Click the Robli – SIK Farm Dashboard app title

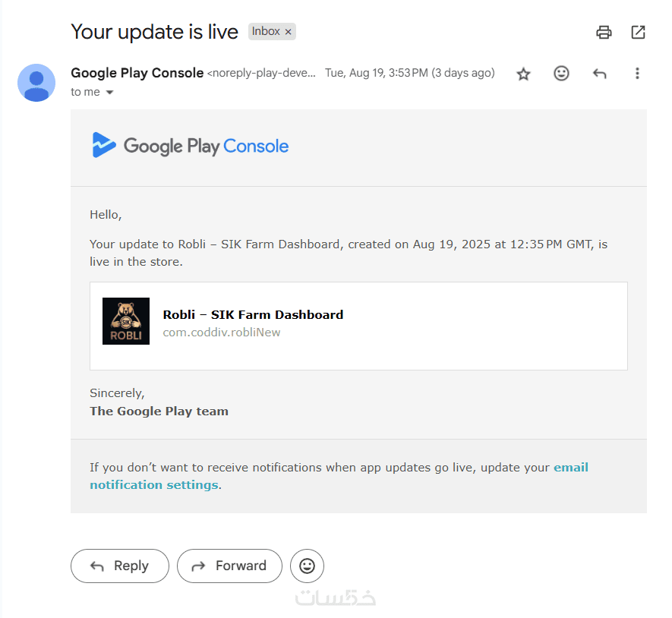click(x=253, y=314)
